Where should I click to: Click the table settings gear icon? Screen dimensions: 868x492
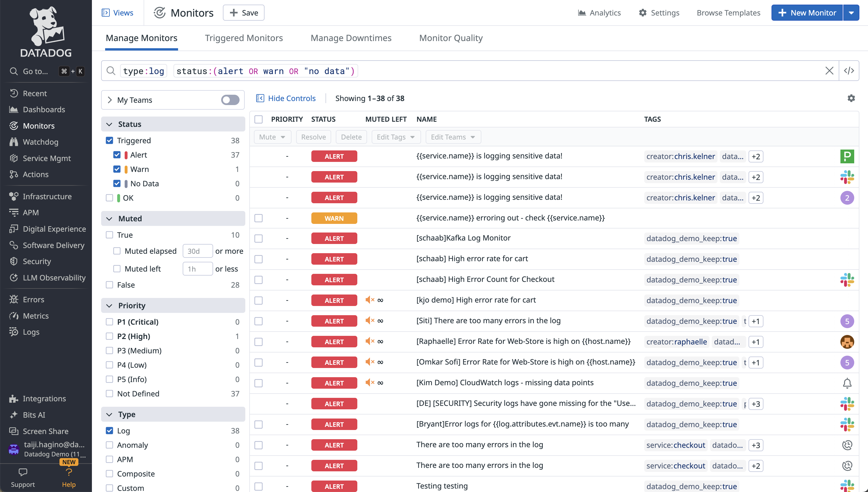851,98
